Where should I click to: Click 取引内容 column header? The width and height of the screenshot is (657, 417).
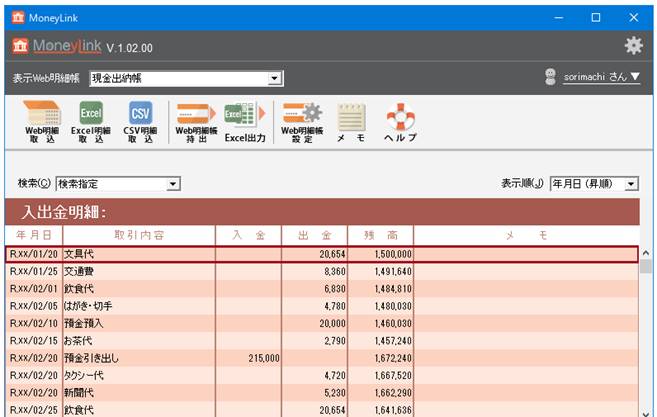[139, 236]
